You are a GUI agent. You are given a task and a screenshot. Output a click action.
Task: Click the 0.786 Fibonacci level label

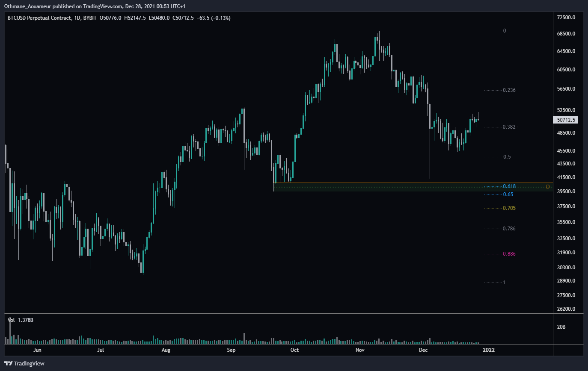pyautogui.click(x=509, y=229)
